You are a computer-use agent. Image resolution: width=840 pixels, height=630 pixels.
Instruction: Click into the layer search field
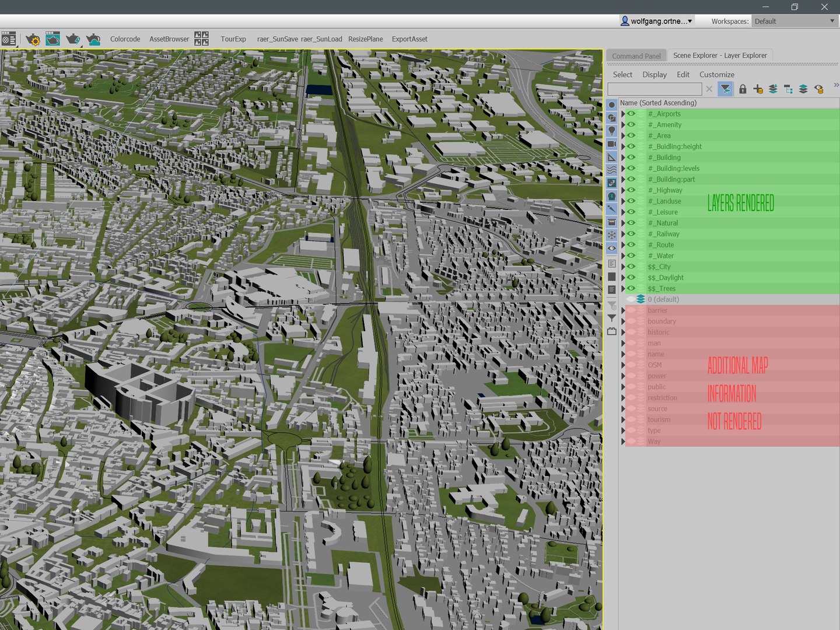point(654,89)
